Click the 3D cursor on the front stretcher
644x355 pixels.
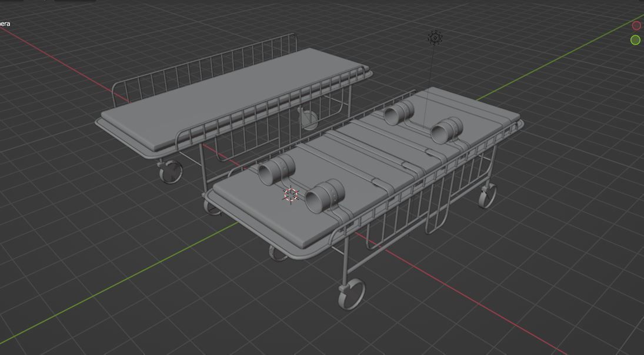(x=291, y=195)
